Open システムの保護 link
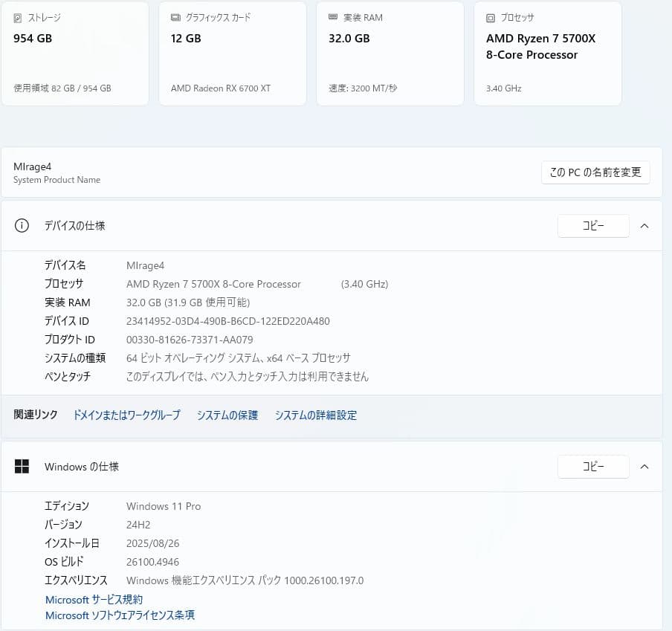The image size is (672, 631). 227,415
